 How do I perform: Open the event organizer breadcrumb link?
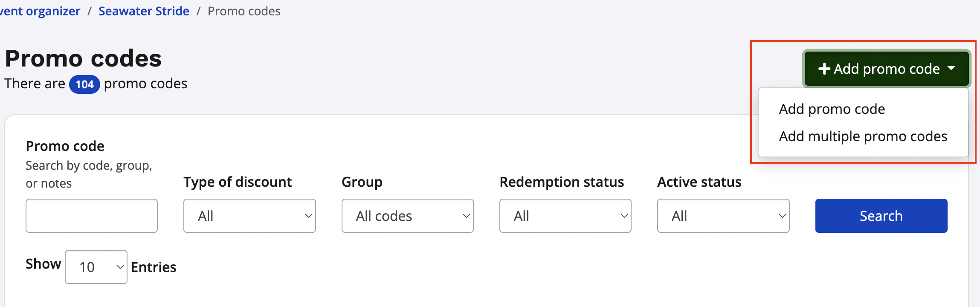click(x=40, y=11)
